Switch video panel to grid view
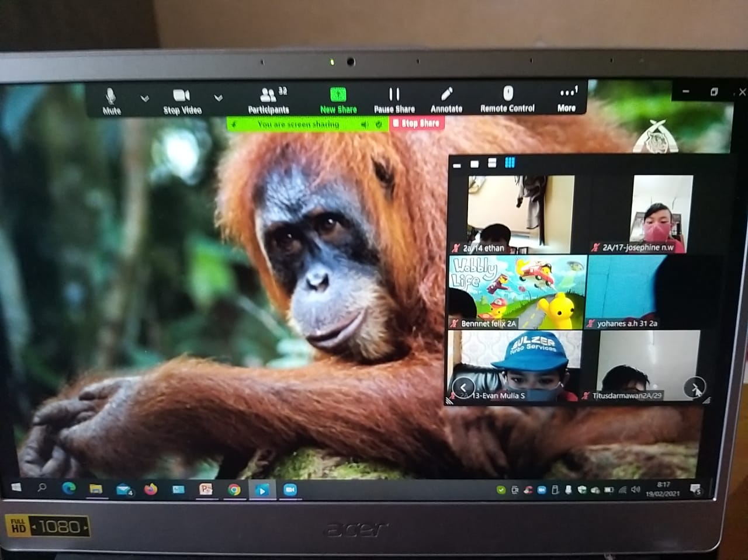The width and height of the screenshot is (748, 560). pyautogui.click(x=510, y=163)
